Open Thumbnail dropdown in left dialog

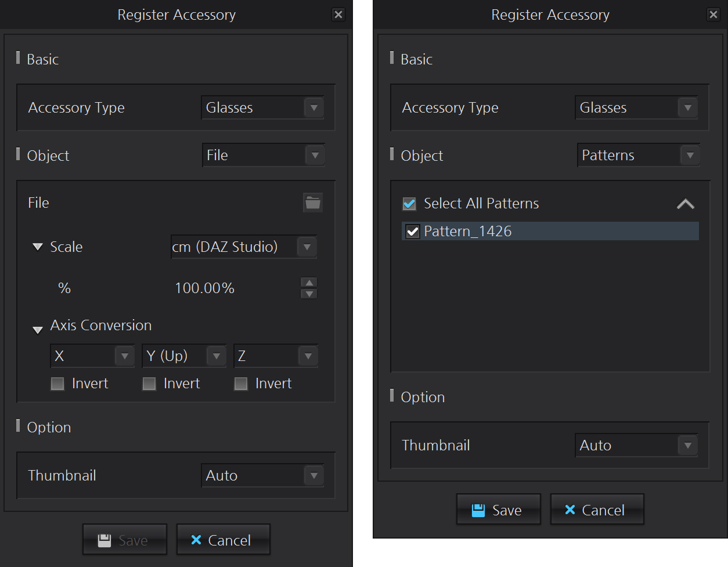click(x=263, y=475)
